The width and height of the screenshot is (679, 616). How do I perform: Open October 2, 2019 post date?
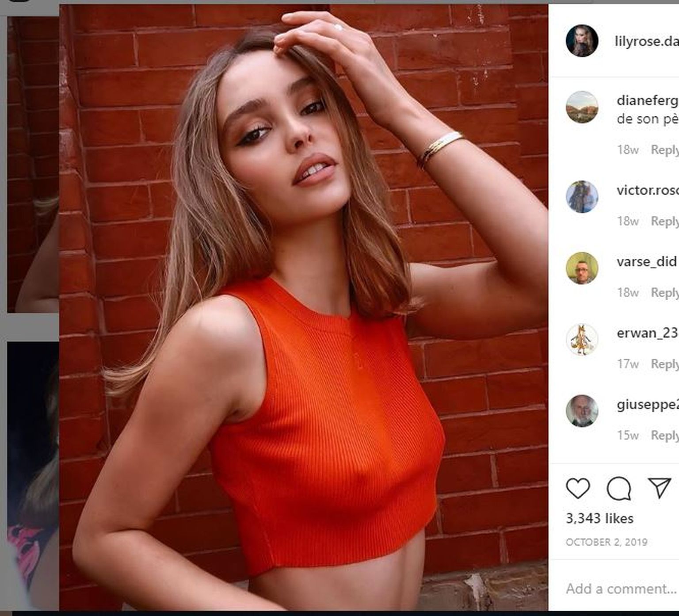coord(607,542)
